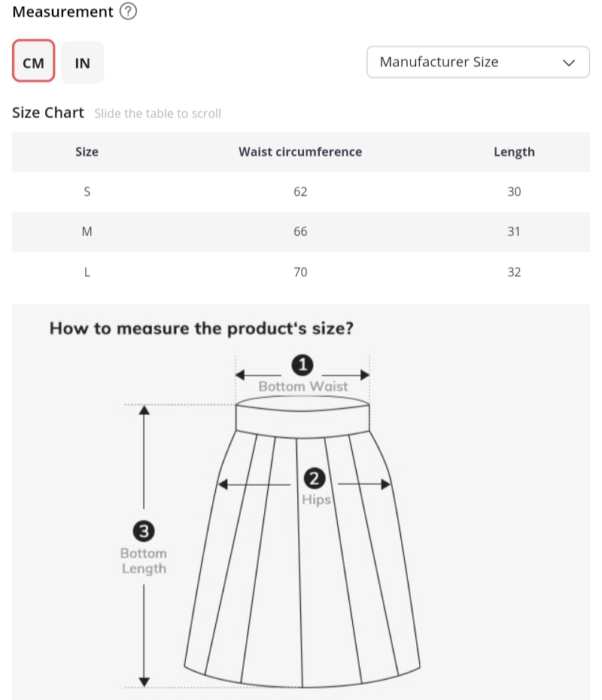Click the number 3 Bottom Length marker

coord(144,532)
